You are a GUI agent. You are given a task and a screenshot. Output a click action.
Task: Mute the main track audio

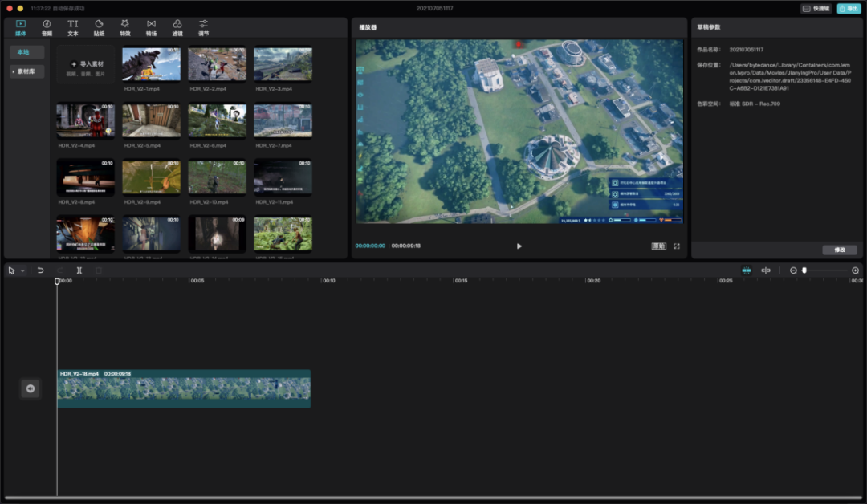31,388
